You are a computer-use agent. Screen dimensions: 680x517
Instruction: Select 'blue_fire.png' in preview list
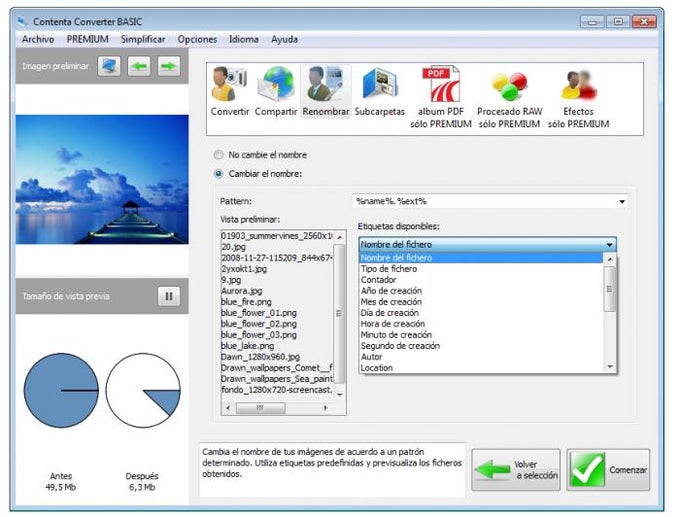[x=246, y=302]
